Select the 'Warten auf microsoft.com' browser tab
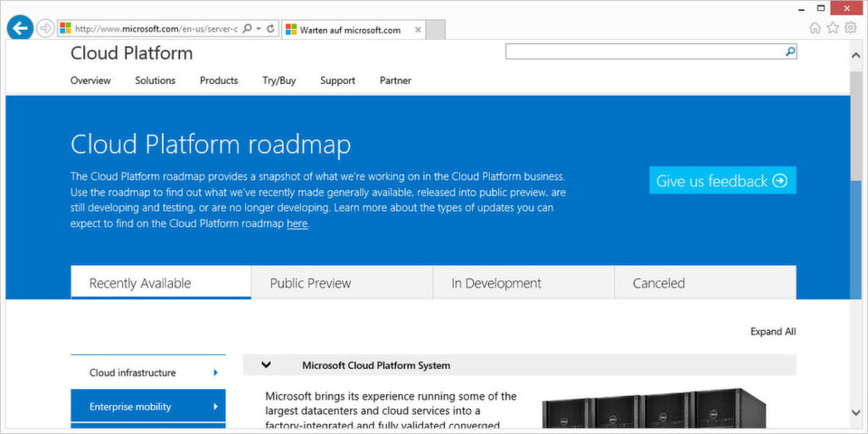The image size is (868, 434). (354, 30)
